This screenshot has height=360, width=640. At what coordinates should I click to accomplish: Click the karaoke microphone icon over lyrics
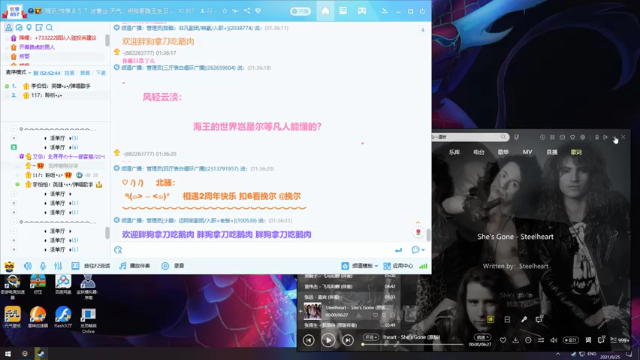click(x=524, y=319)
